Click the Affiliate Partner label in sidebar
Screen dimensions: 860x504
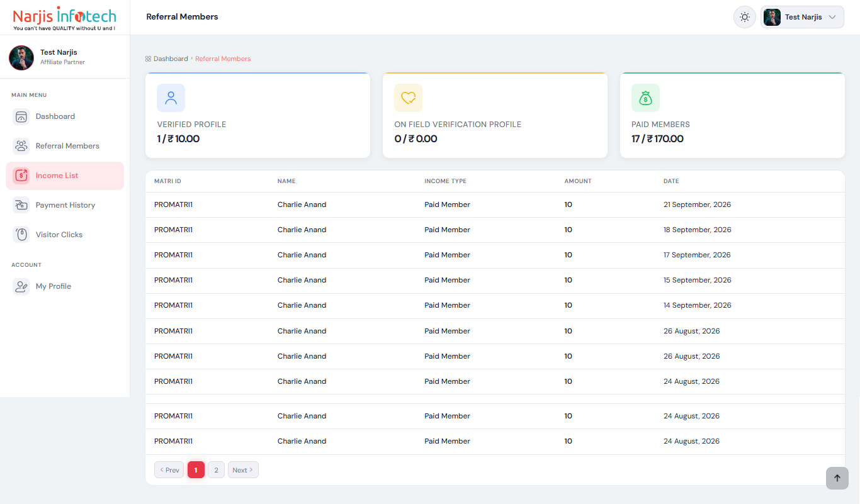(62, 62)
